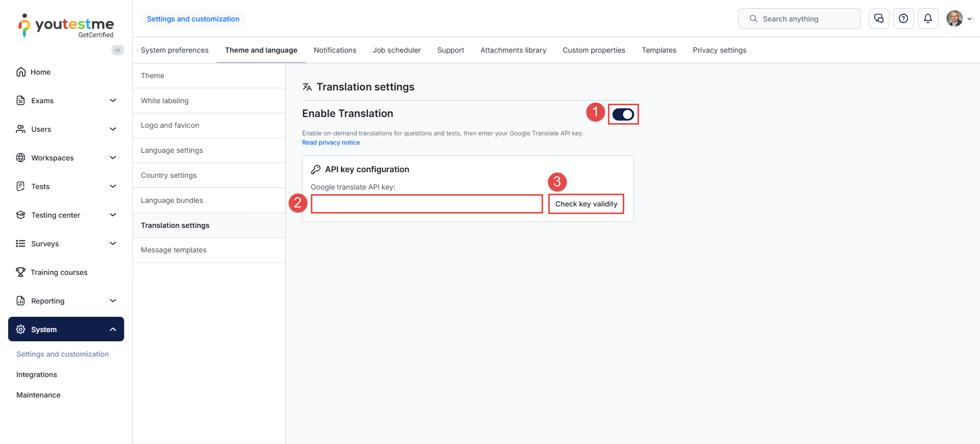
Task: Click the Training courses trophy icon
Action: point(21,272)
